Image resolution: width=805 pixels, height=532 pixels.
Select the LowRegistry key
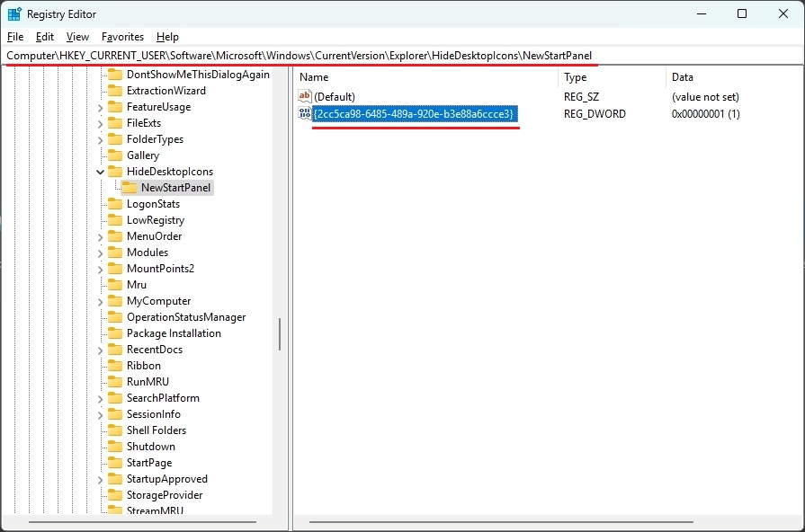tap(156, 220)
